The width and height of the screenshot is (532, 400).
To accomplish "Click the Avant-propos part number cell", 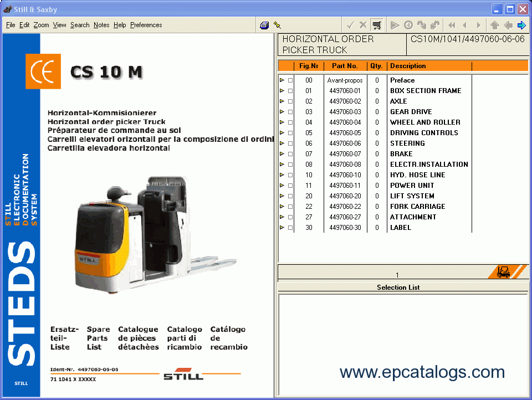I will [345, 80].
